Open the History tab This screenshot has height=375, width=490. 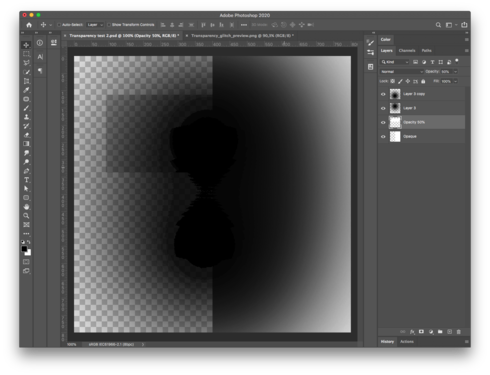coord(387,342)
